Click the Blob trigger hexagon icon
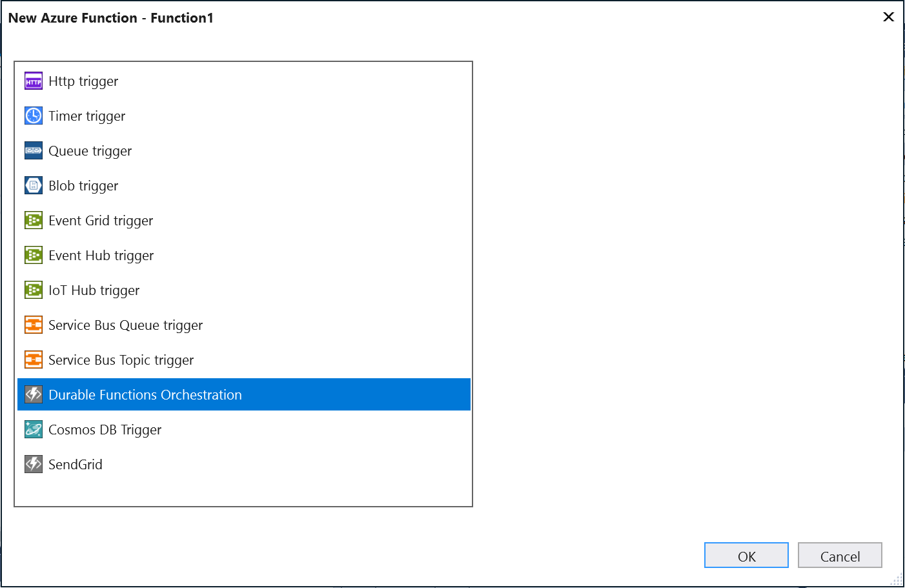The width and height of the screenshot is (905, 588). tap(34, 186)
